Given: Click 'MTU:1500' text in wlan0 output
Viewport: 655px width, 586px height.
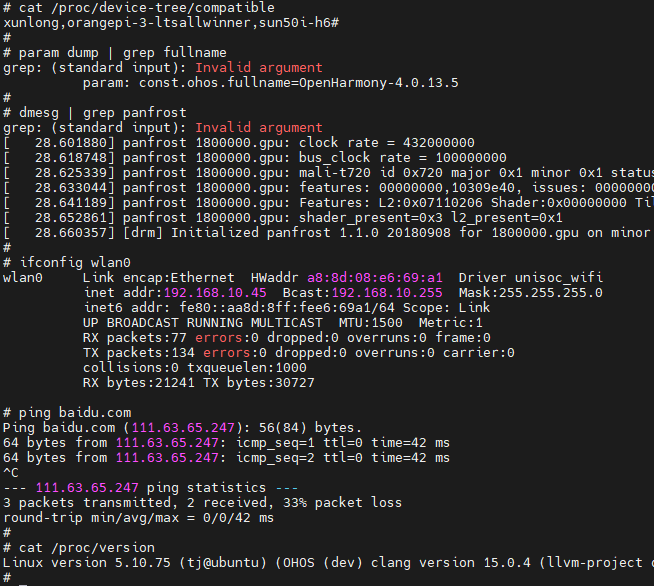Looking at the screenshot, I should [371, 323].
